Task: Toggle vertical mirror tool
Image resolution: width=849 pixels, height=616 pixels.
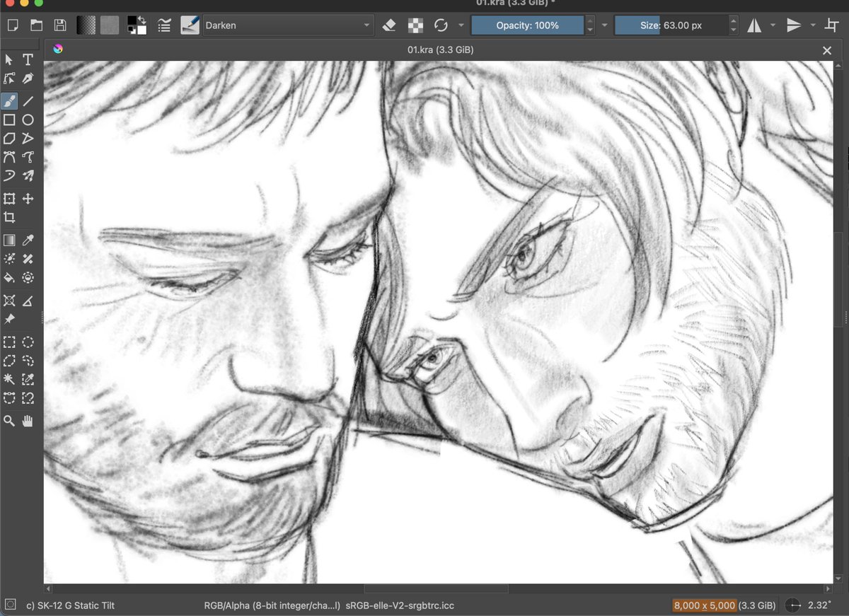Action: [794, 25]
